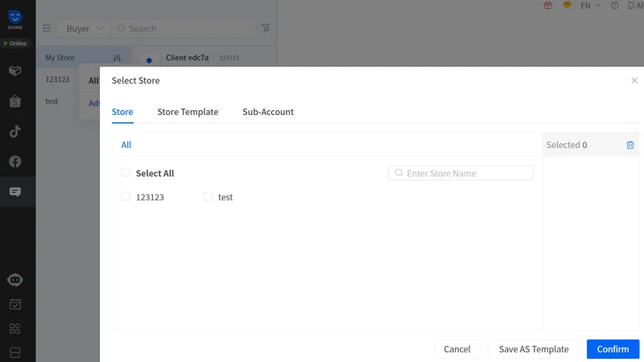Click the trash icon beside Selected 0
Screen dimensions: 644x362
point(630,145)
